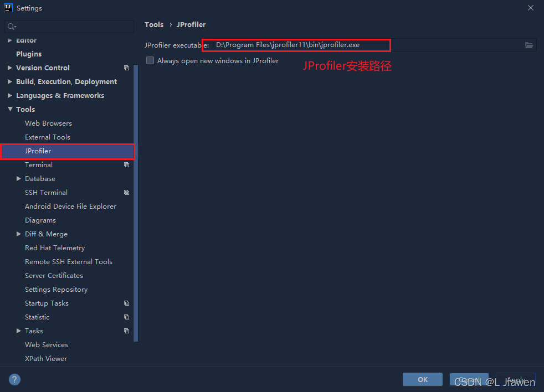Open Settings Repository page
The width and height of the screenshot is (544, 392).
56,290
